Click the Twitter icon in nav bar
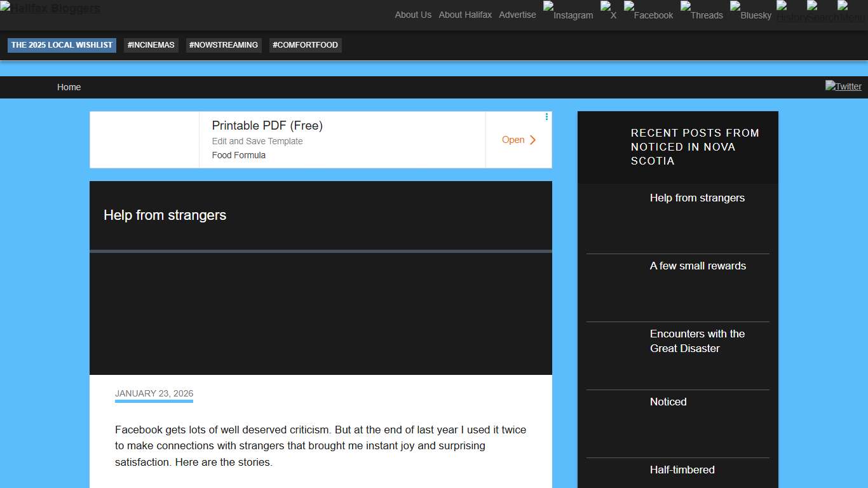The width and height of the screenshot is (868, 488). point(843,86)
